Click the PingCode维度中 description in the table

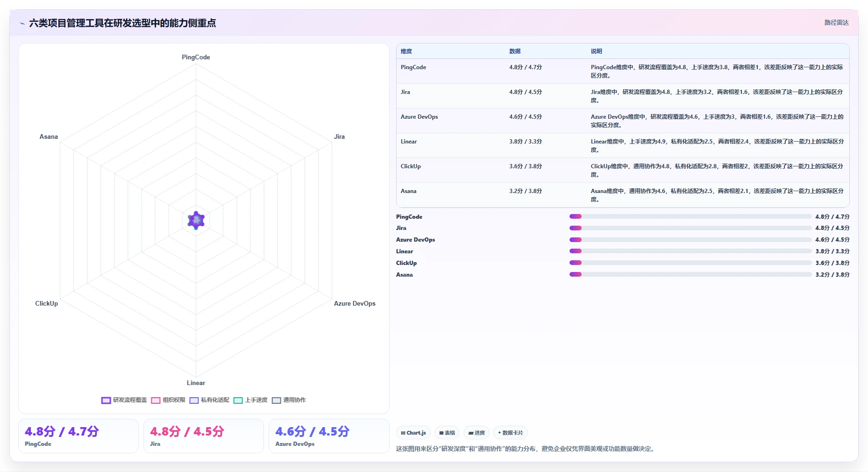pyautogui.click(x=717, y=72)
